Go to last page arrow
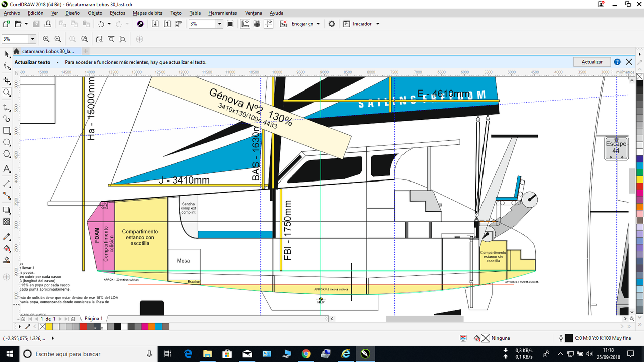Viewport: 644px width, 362px height. tap(67, 319)
